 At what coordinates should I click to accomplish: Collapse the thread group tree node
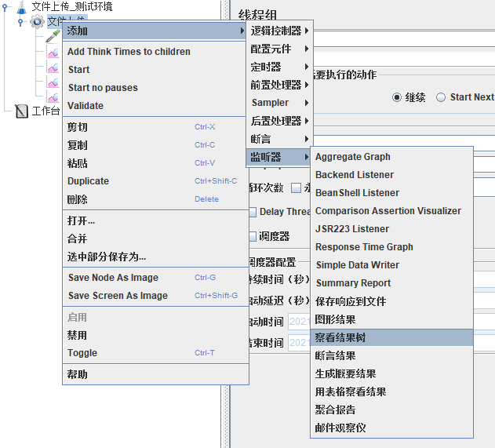pos(20,22)
